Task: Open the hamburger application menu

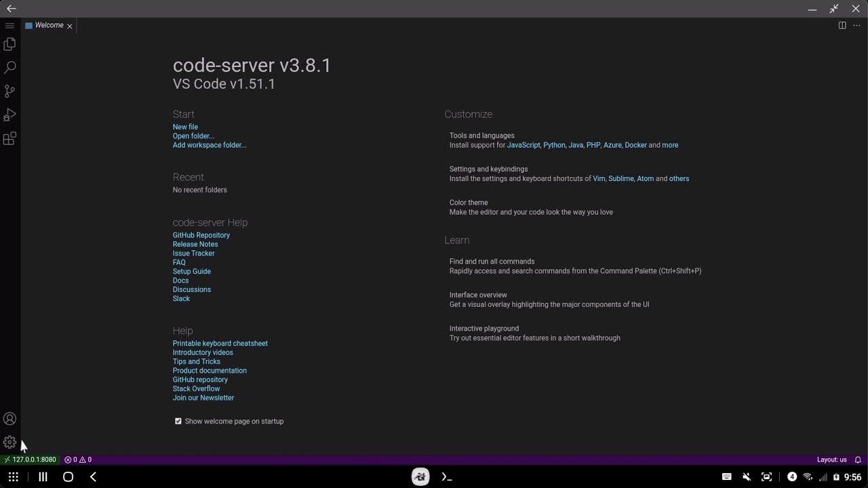Action: point(9,26)
